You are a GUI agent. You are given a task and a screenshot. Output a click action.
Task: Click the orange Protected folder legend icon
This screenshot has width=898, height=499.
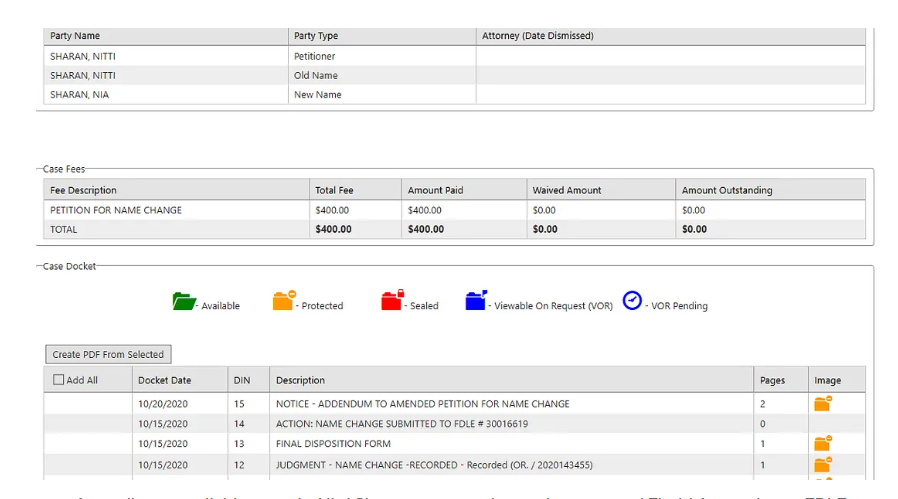tap(283, 300)
